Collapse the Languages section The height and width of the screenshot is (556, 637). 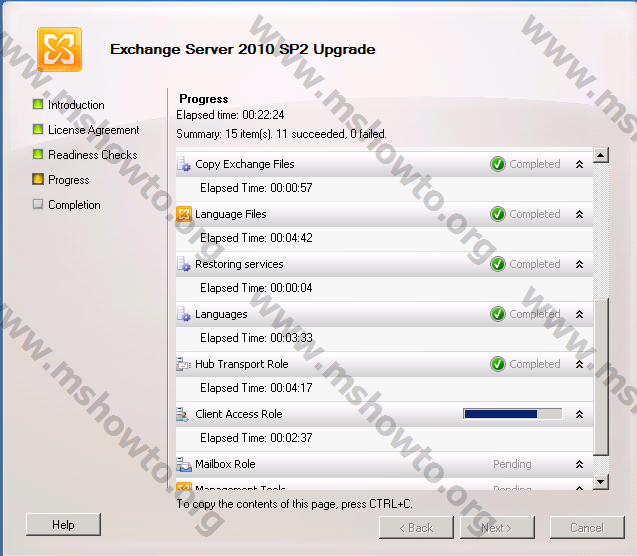(579, 314)
